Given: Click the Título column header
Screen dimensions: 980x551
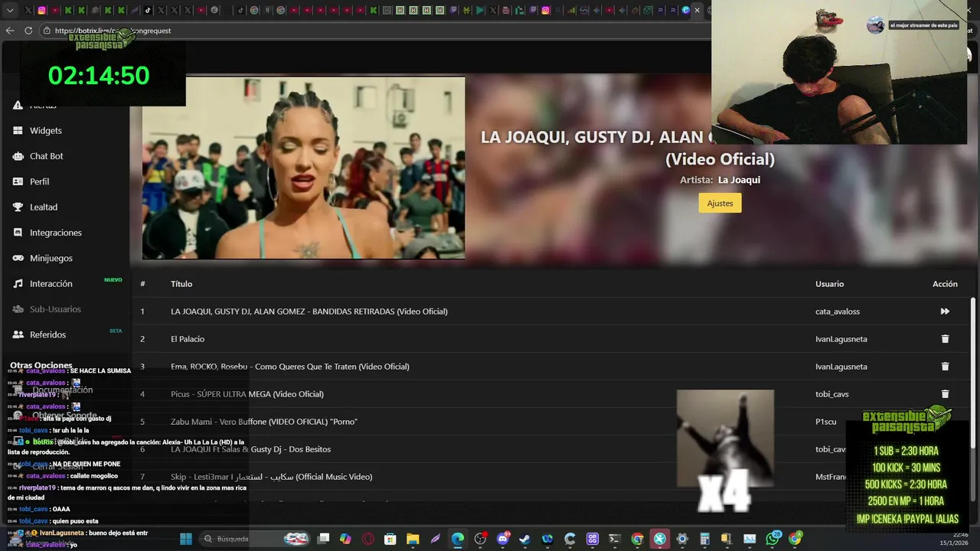Looking at the screenshot, I should pos(181,284).
